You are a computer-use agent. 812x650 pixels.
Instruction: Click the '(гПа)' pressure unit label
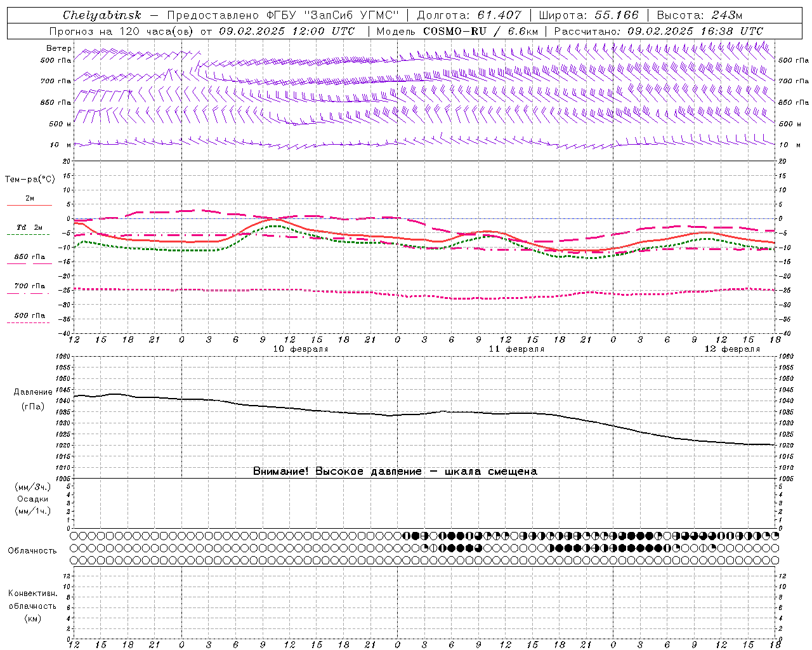tap(33, 406)
